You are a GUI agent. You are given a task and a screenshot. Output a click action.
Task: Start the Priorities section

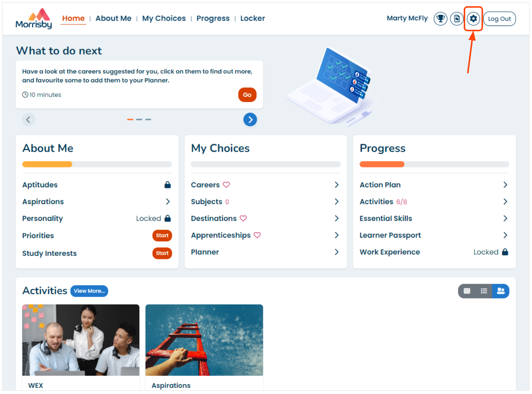click(x=162, y=235)
